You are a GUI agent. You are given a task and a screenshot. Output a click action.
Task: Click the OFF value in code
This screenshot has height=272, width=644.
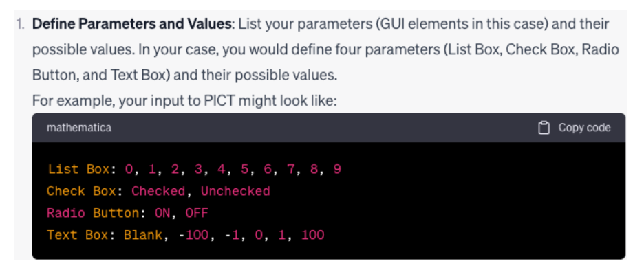(x=197, y=213)
